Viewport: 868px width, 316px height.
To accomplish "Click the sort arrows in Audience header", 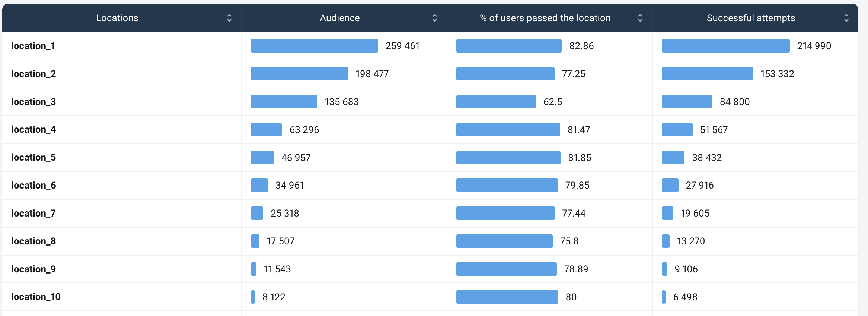I will [434, 18].
